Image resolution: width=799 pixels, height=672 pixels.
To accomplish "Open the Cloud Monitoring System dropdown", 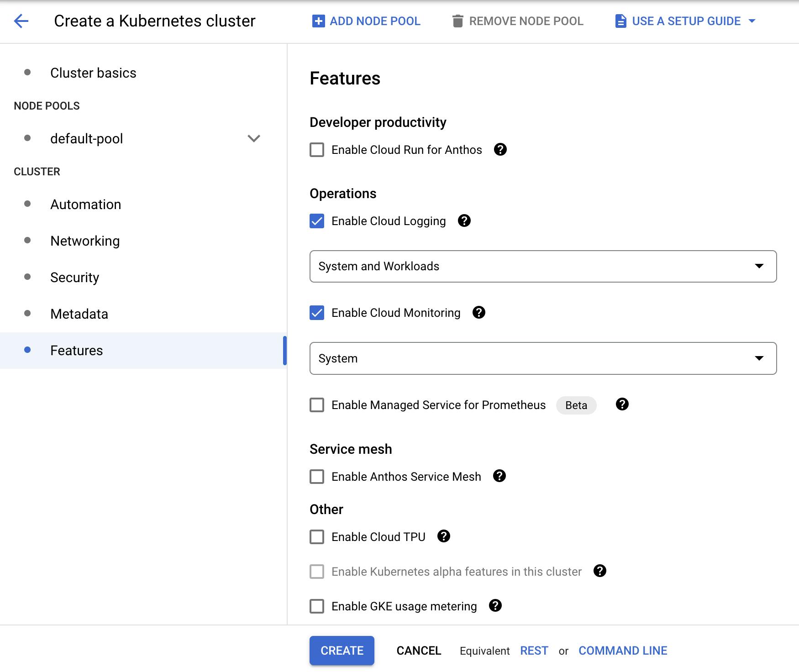I will [543, 358].
